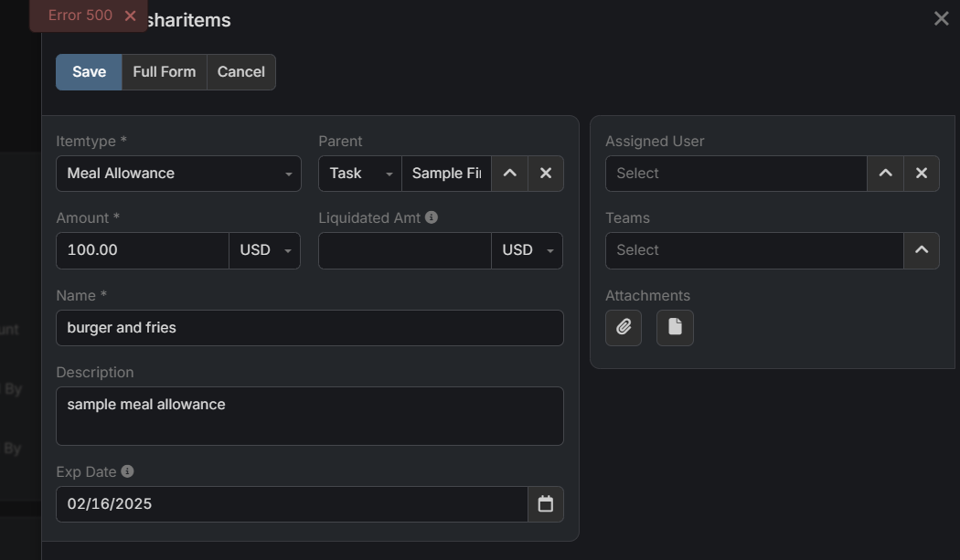This screenshot has height=560, width=960.
Task: Open Parent record selection chevron
Action: point(510,174)
